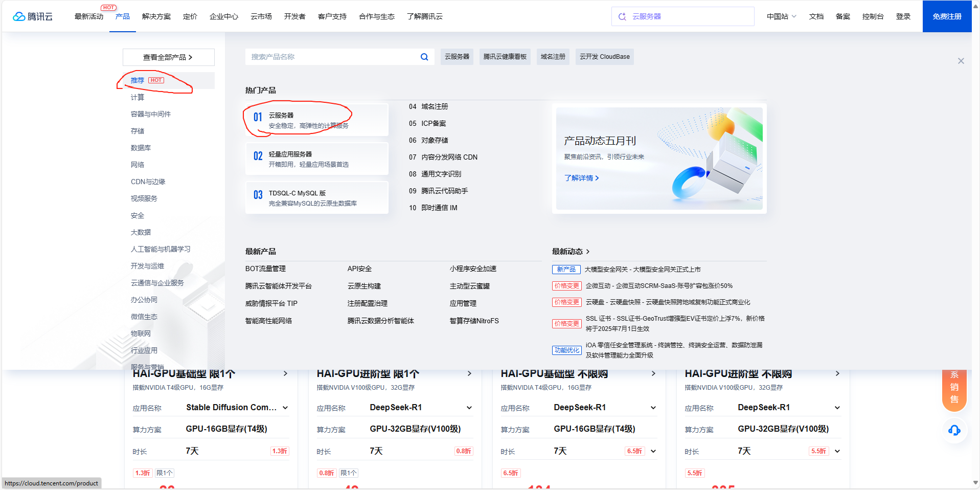The height and width of the screenshot is (490, 980).
Task: Click the 了解详情 link
Action: pyautogui.click(x=582, y=178)
